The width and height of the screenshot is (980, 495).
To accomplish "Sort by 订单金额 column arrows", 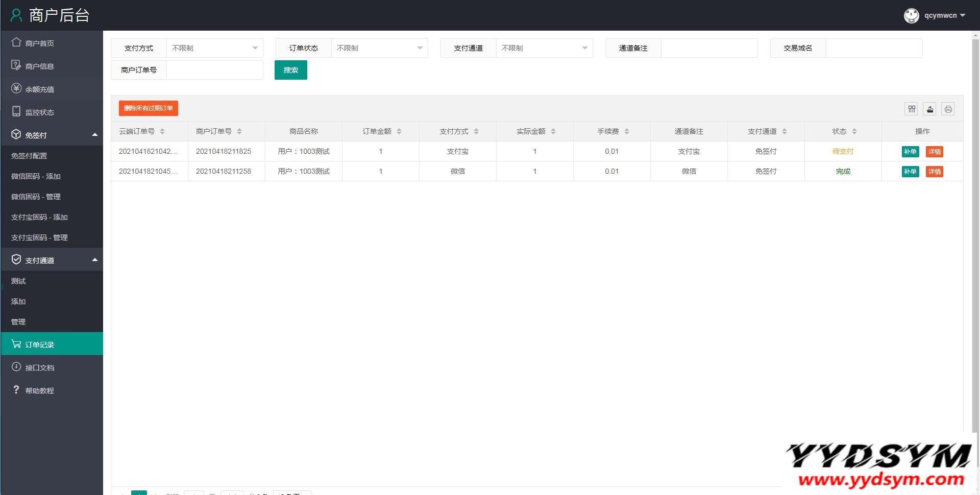I will pos(399,131).
